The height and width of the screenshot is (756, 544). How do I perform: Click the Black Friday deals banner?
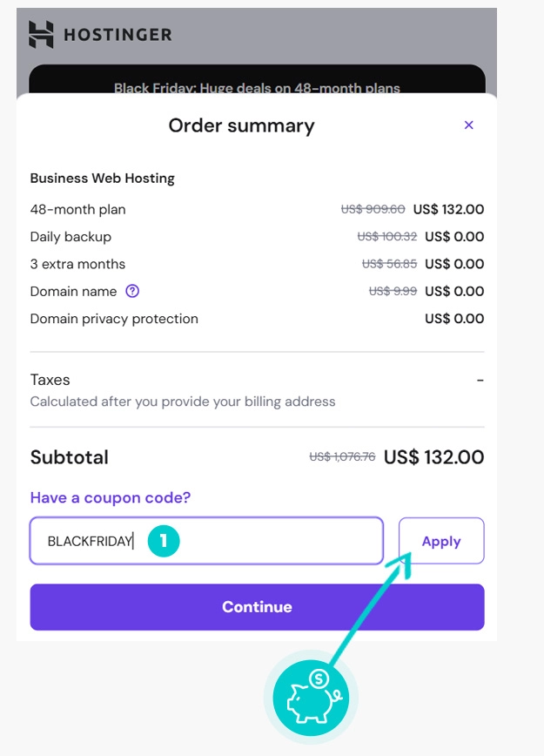[x=257, y=88]
